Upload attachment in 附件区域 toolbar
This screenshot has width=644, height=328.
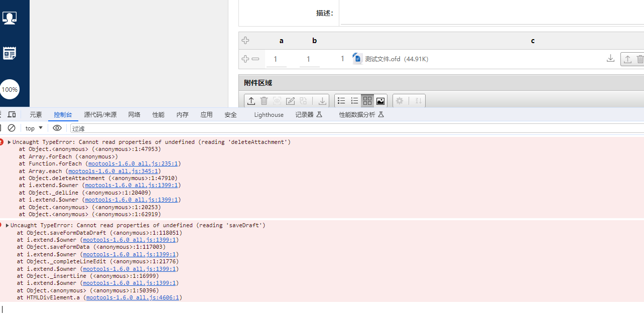coord(251,101)
